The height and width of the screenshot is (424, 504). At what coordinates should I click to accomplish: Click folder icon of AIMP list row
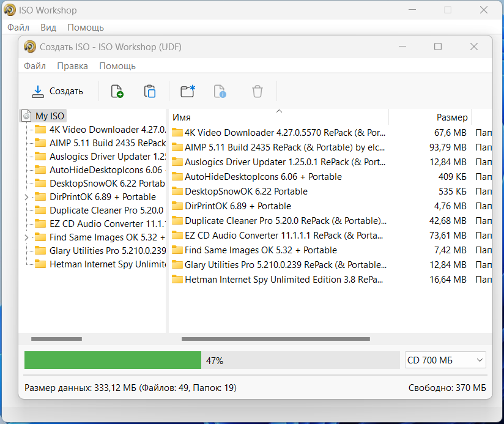pos(177,147)
